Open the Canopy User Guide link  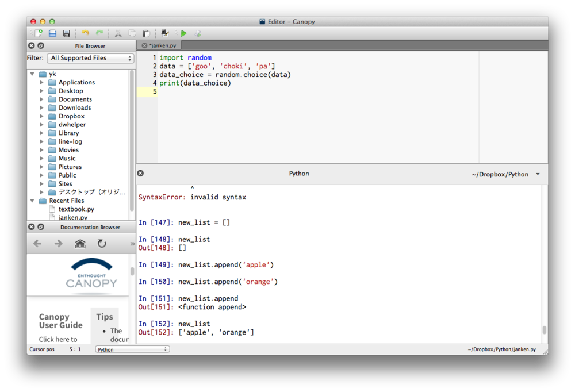[x=60, y=321]
